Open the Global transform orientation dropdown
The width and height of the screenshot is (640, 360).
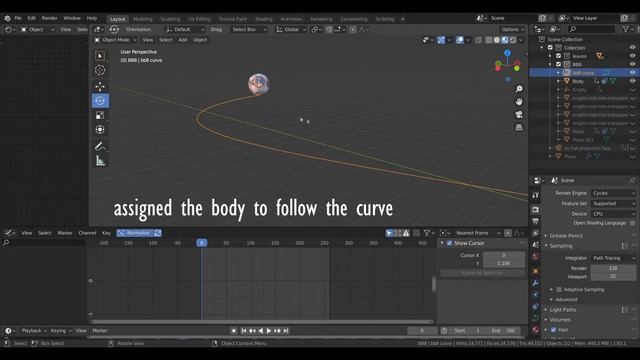tap(291, 29)
